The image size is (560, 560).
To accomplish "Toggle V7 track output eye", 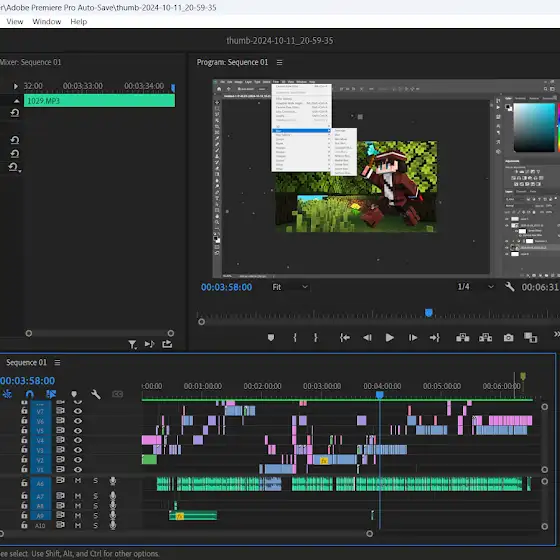I will pyautogui.click(x=78, y=411).
